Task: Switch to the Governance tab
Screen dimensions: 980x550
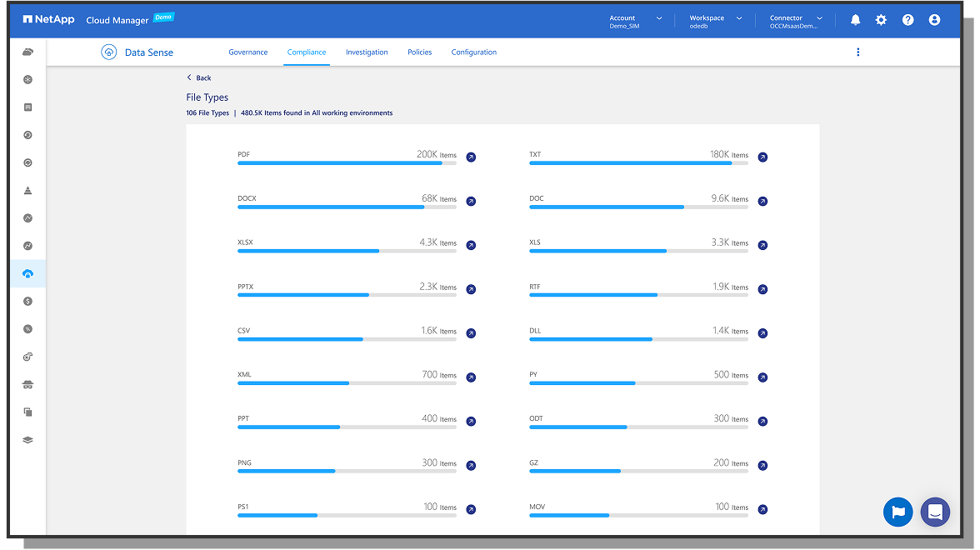Action: click(x=247, y=52)
